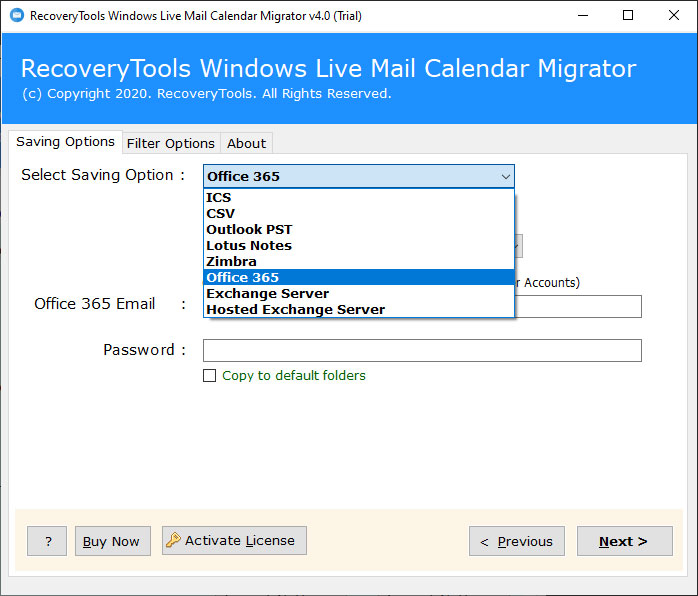The height and width of the screenshot is (596, 698).
Task: Click the question mark help button
Action: click(x=47, y=541)
